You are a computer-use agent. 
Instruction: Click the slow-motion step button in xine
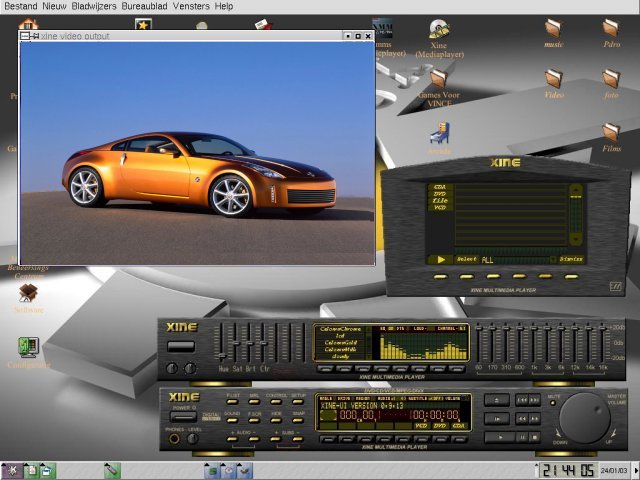point(497,419)
